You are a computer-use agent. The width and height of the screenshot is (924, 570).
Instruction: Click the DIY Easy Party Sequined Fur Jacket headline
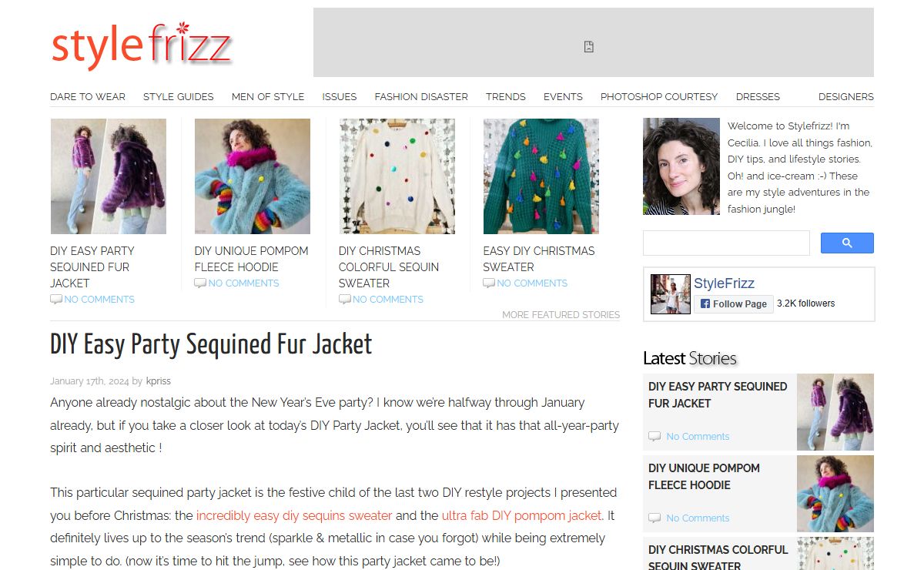(x=211, y=344)
